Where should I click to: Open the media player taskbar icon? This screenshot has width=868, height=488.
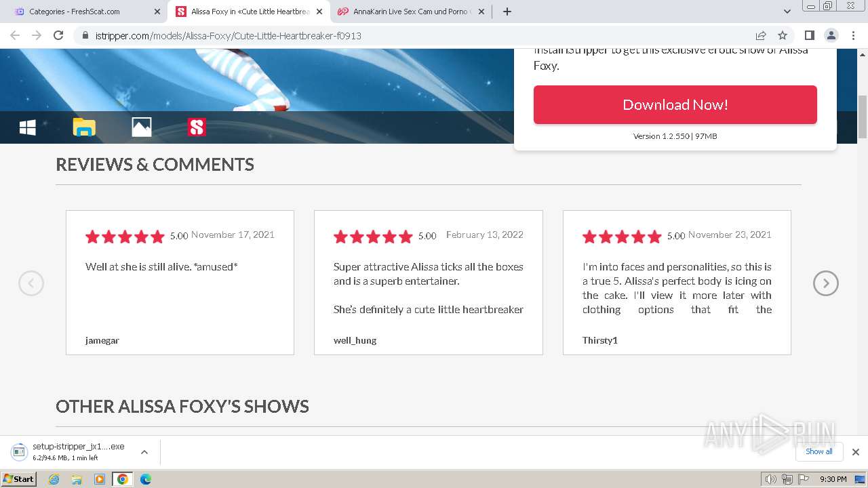100,479
